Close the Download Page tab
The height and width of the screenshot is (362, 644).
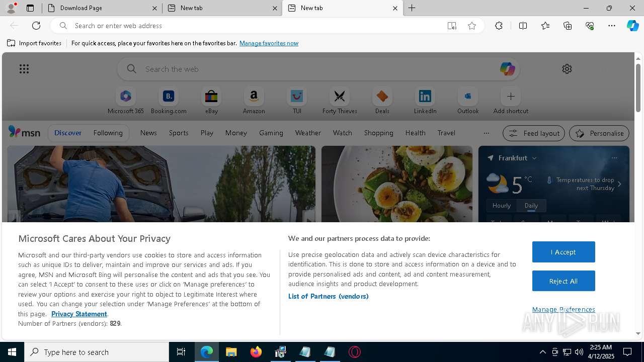click(x=154, y=8)
